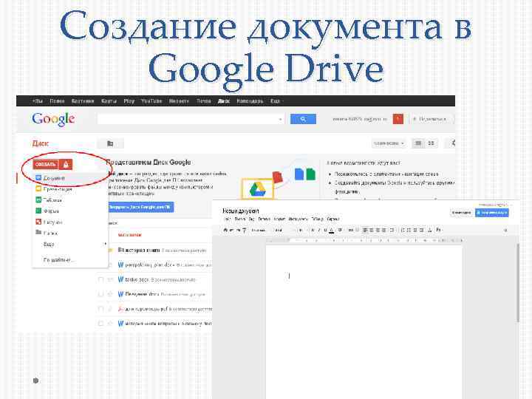Open Таблица menu in document editor

coord(317,219)
